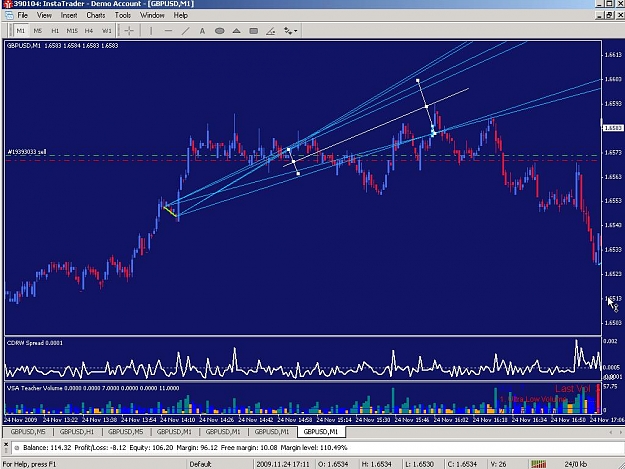Open the Help menu

[180, 15]
